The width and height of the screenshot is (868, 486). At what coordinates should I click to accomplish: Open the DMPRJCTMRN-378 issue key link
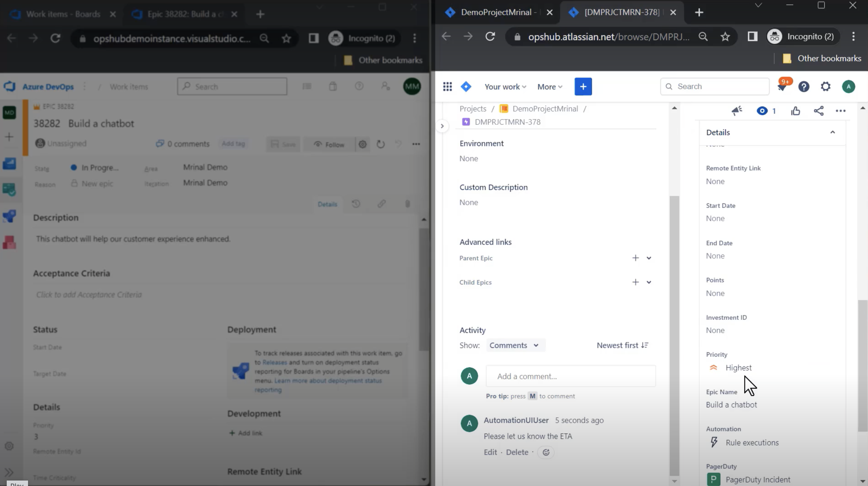coord(507,122)
